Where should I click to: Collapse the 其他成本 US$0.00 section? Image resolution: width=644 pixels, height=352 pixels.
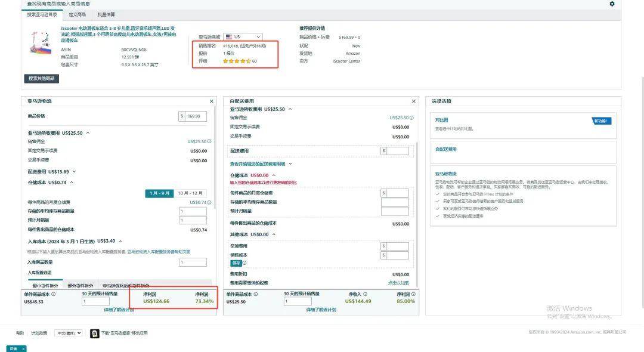tap(274, 234)
